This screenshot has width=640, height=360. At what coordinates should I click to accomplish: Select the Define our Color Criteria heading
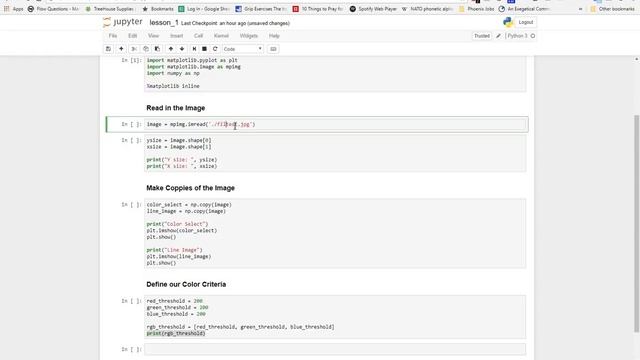186,284
